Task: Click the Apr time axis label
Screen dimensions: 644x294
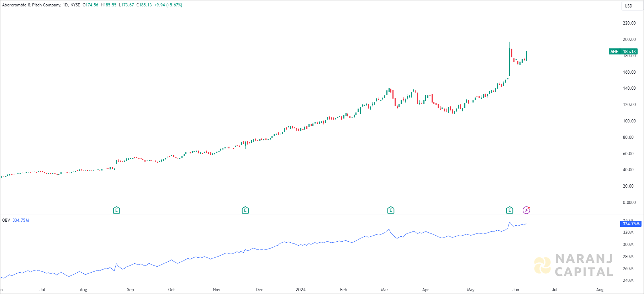Action: (x=426, y=290)
